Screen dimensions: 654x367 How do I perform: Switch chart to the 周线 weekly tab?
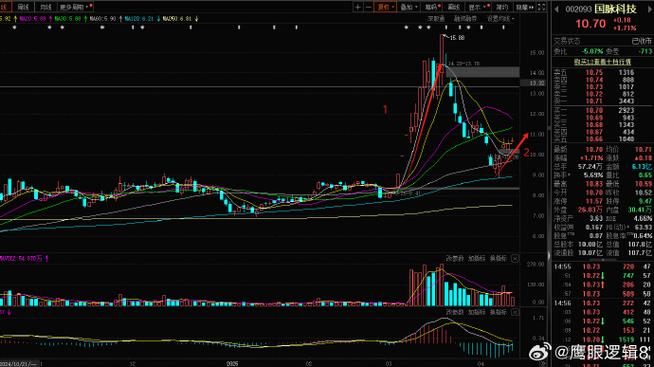[x=23, y=7]
